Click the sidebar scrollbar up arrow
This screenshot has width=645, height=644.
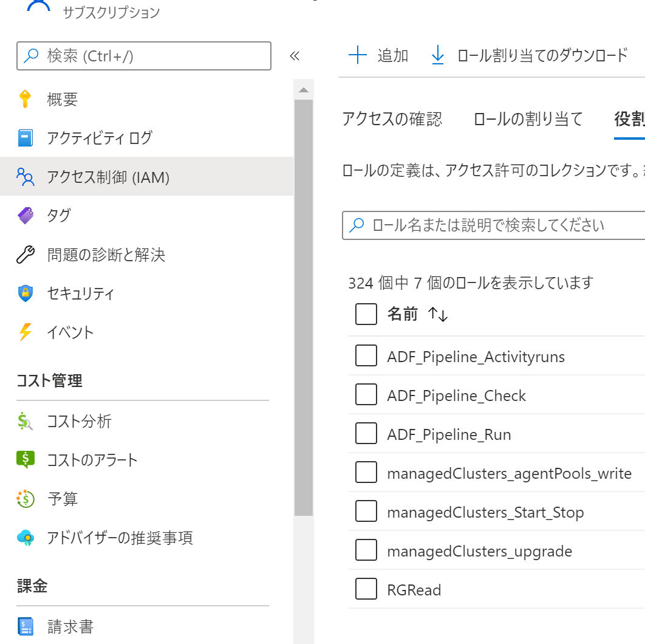tap(304, 90)
